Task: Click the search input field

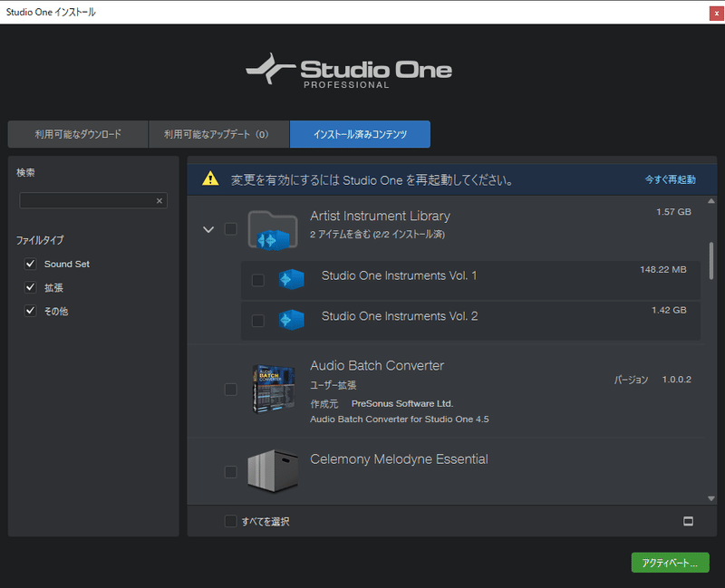Action: tap(86, 199)
